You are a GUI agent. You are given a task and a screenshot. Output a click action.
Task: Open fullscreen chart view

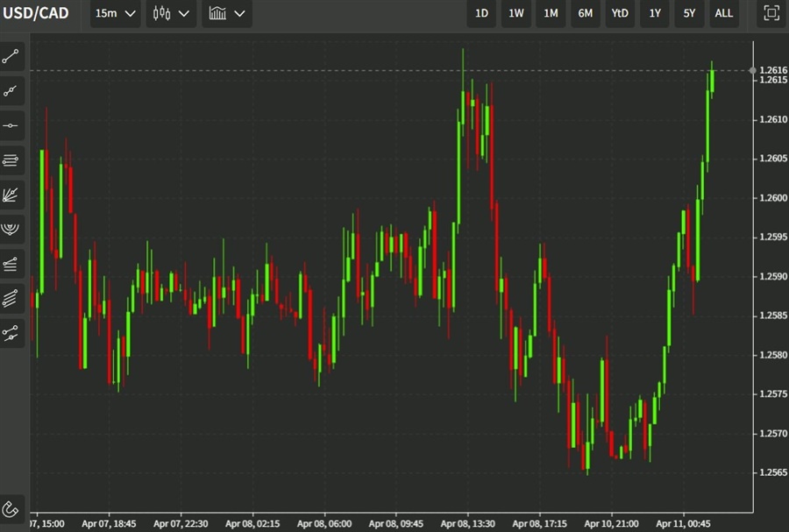(771, 13)
